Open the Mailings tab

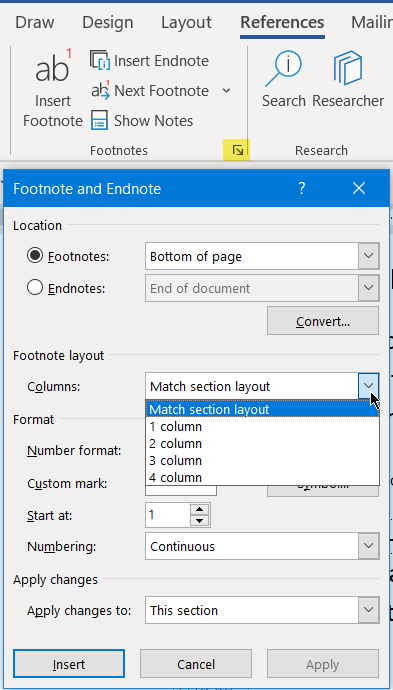pos(371,22)
